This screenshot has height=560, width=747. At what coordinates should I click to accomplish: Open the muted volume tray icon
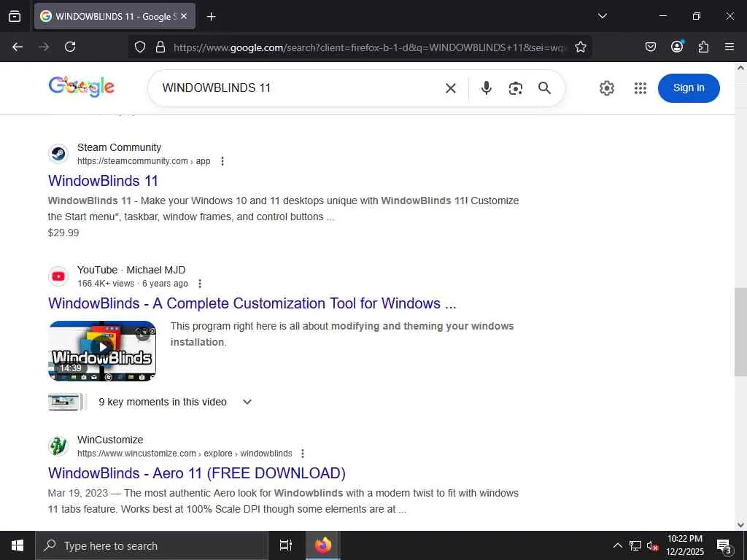652,545
